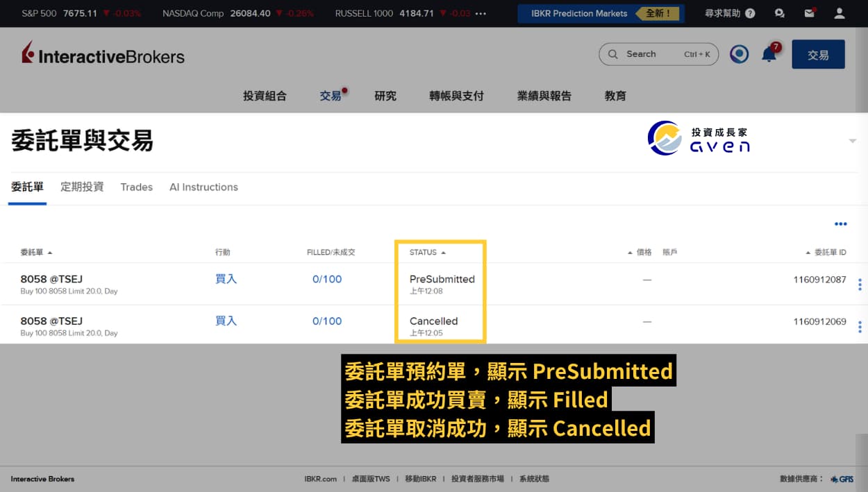
Task: Open the 交易 navigation menu
Action: [331, 96]
